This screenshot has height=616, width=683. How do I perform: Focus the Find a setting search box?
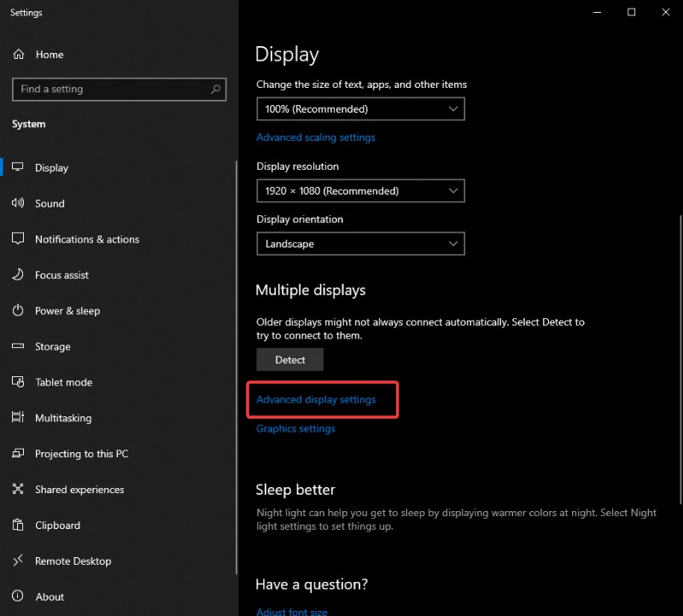click(x=111, y=89)
